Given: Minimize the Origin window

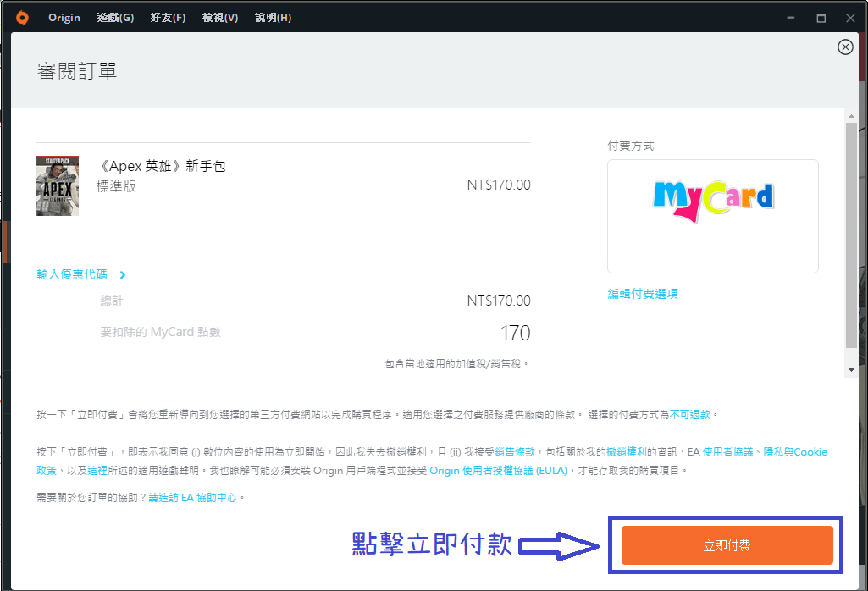Looking at the screenshot, I should [790, 18].
